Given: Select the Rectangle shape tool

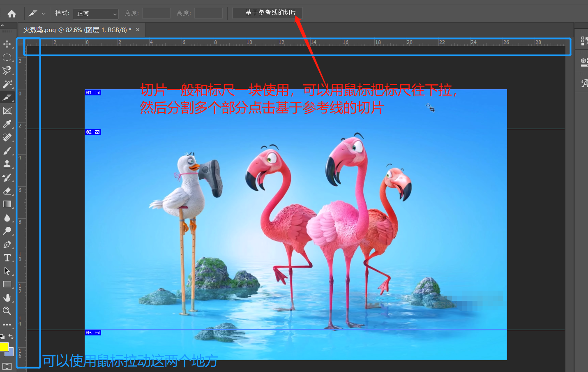Looking at the screenshot, I should click(7, 284).
